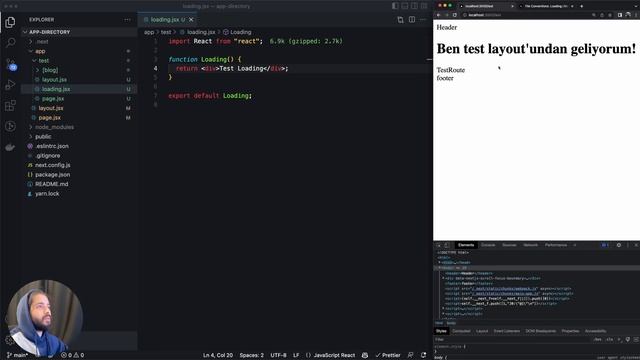Viewport: 640px width, 360px height.
Task: Expand the public folder
Action: pos(79,136)
